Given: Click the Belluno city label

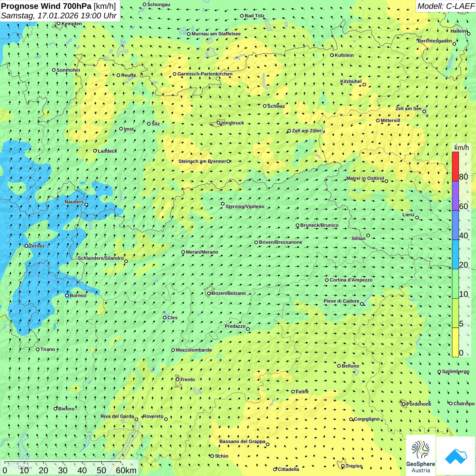Looking at the screenshot, I should coord(350,366).
